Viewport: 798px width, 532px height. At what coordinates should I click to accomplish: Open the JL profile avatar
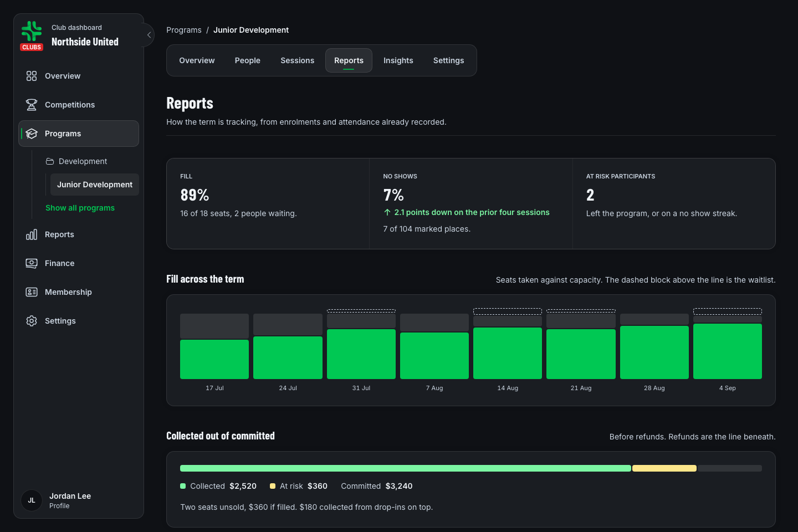tap(32, 500)
